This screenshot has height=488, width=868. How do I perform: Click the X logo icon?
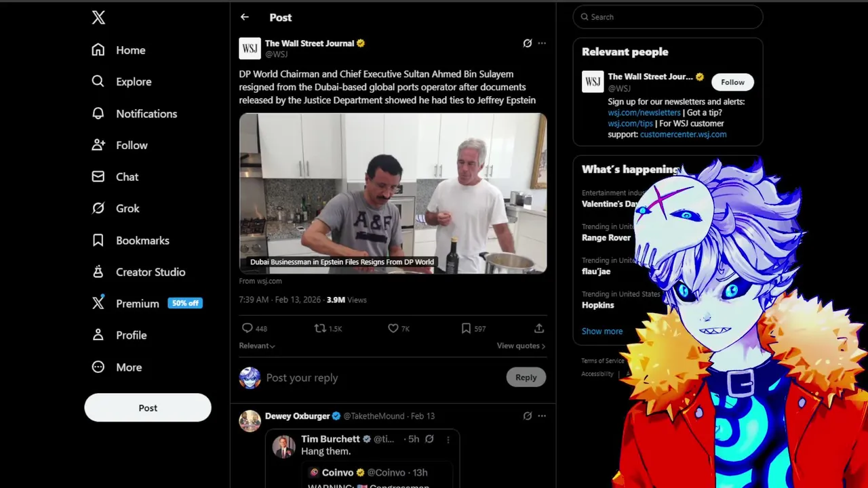point(98,18)
